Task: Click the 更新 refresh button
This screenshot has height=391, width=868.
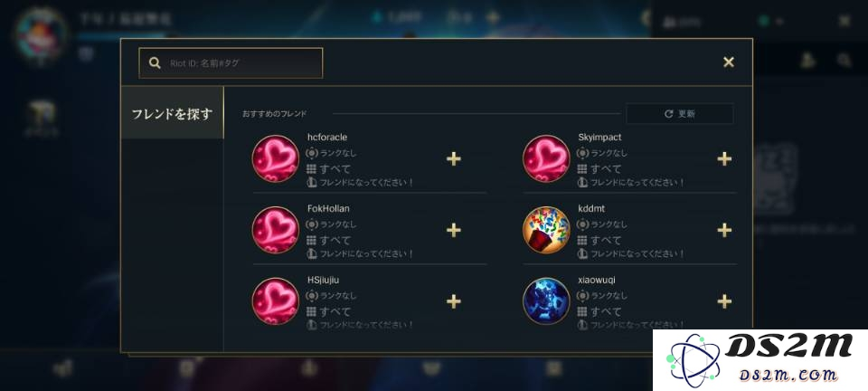Action: 680,113
